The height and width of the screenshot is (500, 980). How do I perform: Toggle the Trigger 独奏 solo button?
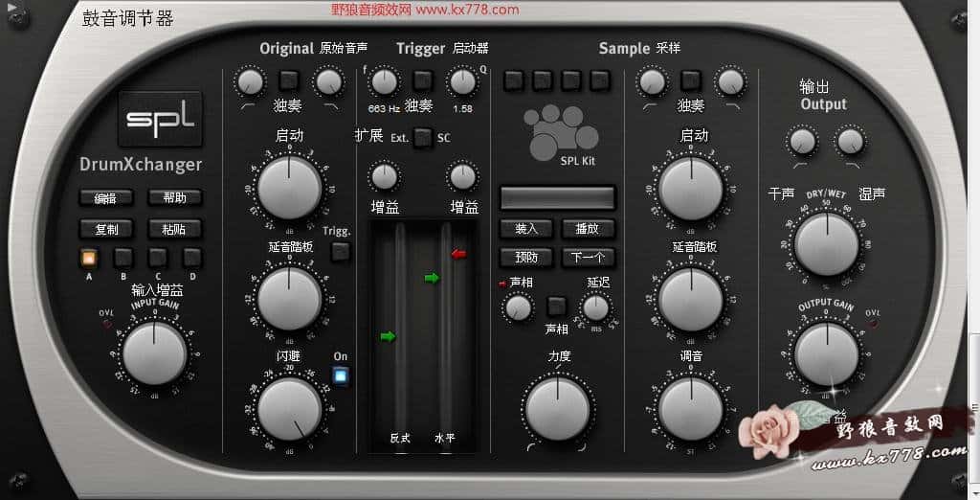tap(423, 80)
